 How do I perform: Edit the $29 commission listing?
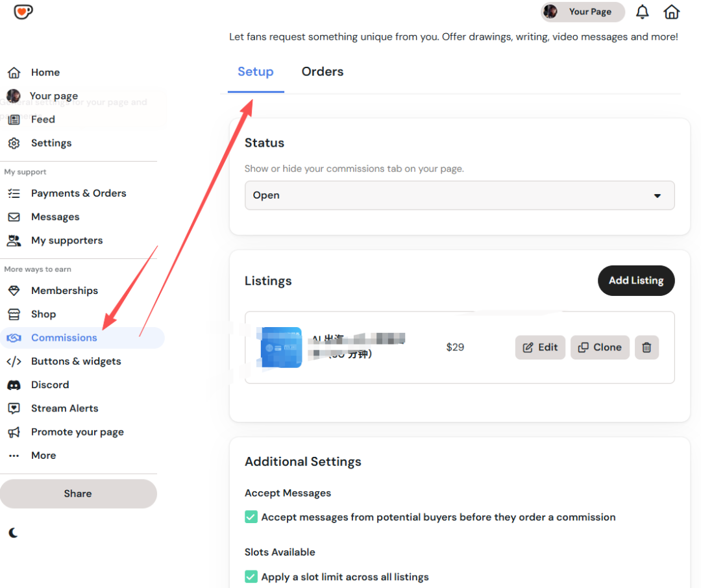pyautogui.click(x=540, y=347)
